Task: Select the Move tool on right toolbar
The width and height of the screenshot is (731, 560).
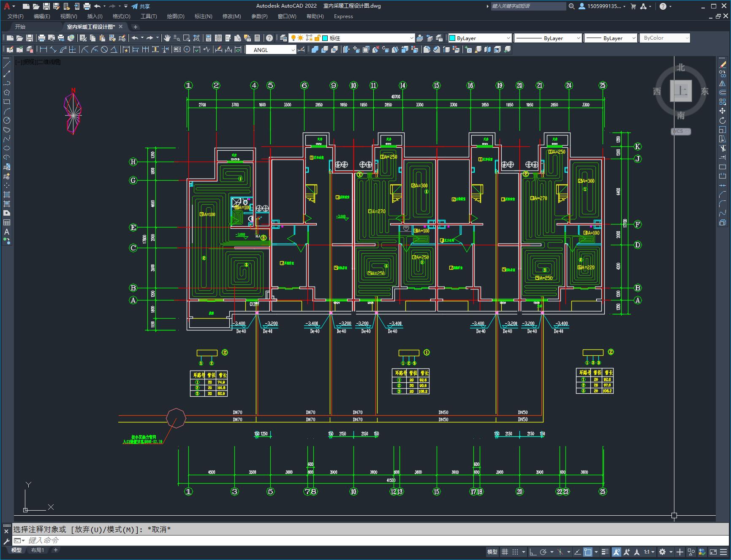Action: coord(723,111)
